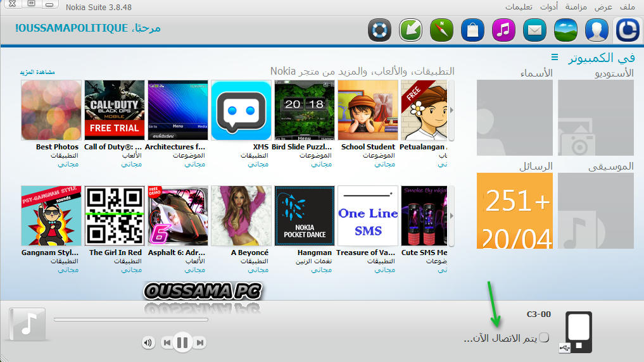
Task: Mute the player with the speaker icon
Action: coord(148,342)
